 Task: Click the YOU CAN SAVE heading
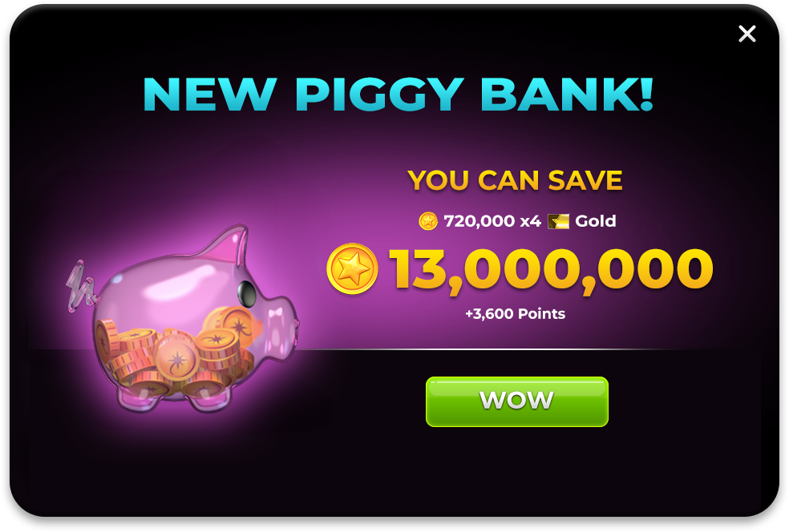pyautogui.click(x=515, y=180)
